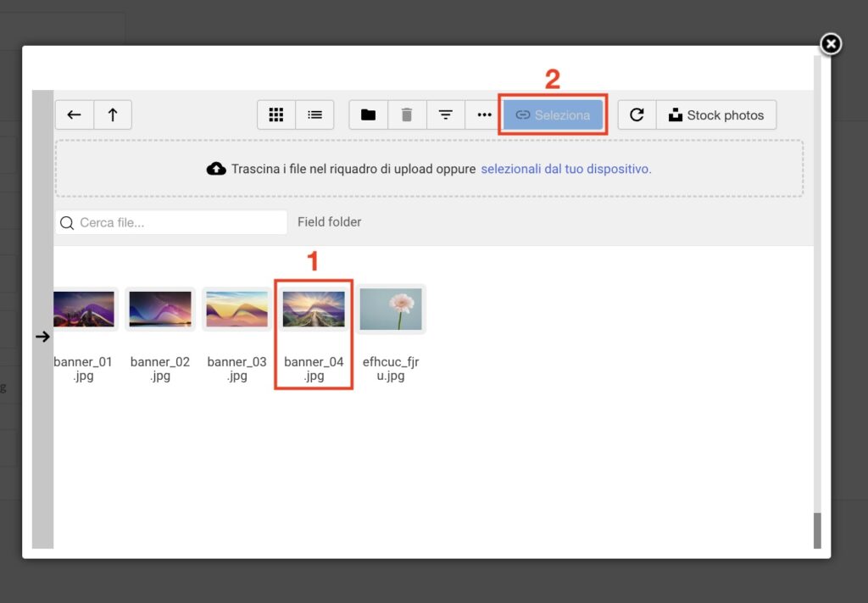Click the banner_04.jpg file name
The height and width of the screenshot is (603, 868).
[314, 369]
